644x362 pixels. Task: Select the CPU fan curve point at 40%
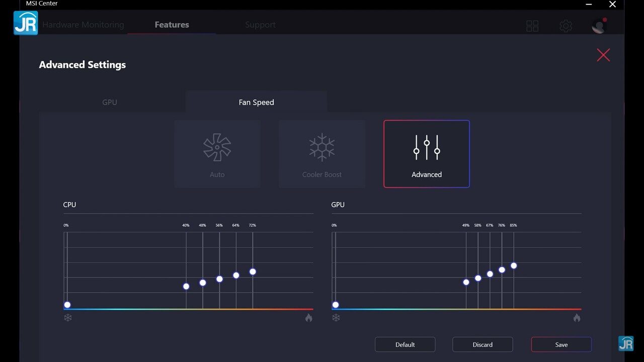click(x=186, y=287)
